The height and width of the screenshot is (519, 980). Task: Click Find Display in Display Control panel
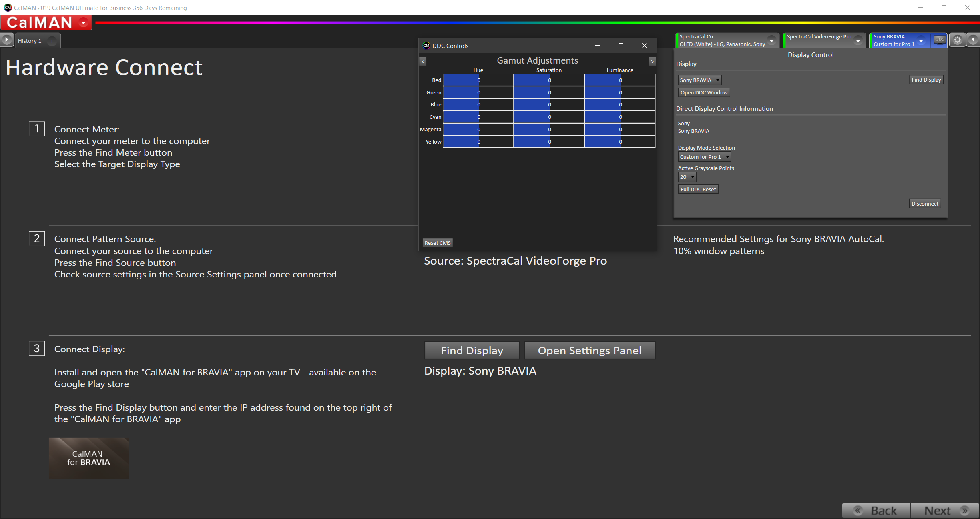(x=926, y=80)
